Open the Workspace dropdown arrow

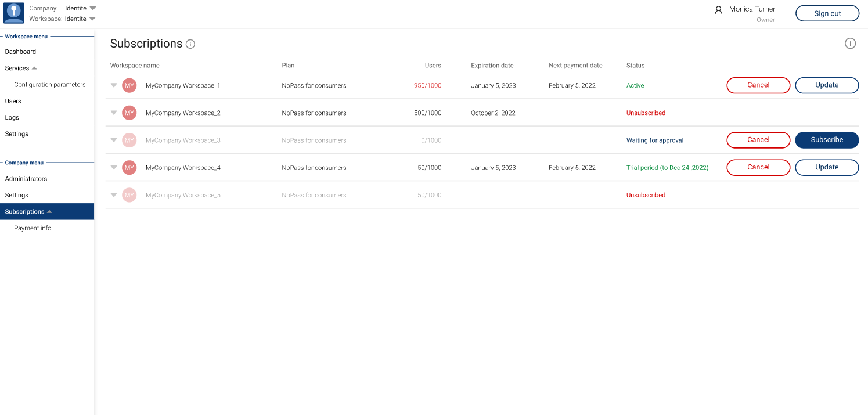click(x=92, y=19)
